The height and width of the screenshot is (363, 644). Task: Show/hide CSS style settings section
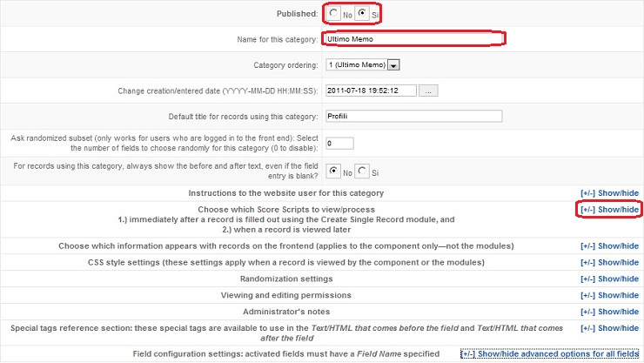pyautogui.click(x=609, y=262)
